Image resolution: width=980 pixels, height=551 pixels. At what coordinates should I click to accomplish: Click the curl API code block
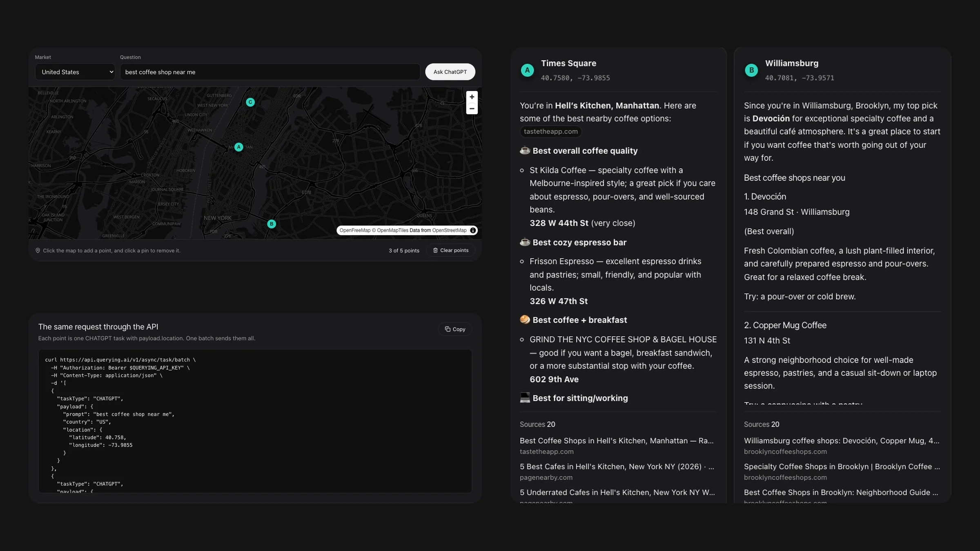point(255,421)
